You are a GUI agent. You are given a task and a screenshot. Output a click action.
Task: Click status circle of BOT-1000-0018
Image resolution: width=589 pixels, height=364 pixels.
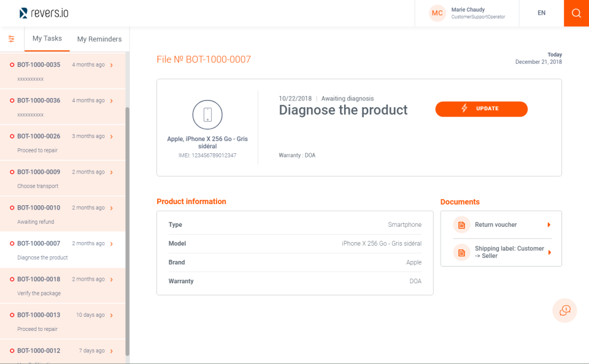(12, 279)
